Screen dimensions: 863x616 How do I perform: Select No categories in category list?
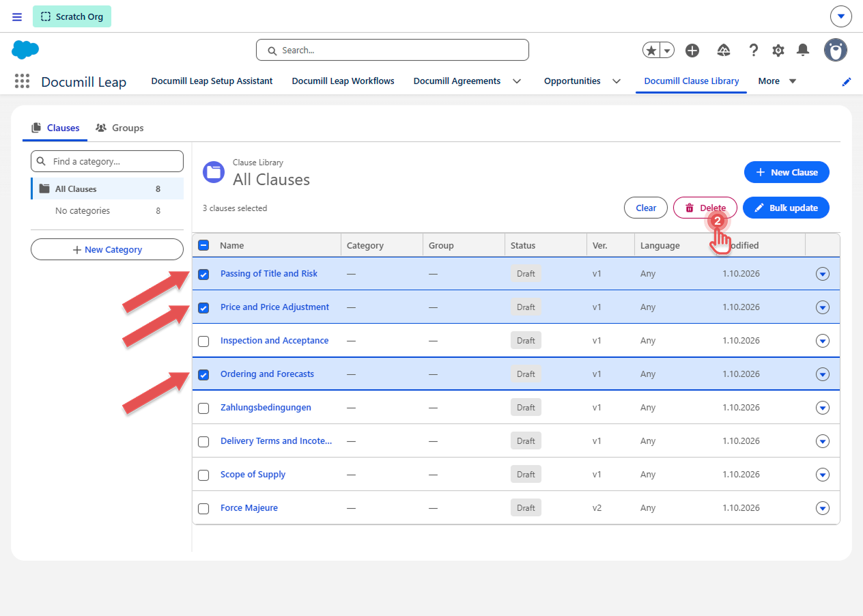107,211
